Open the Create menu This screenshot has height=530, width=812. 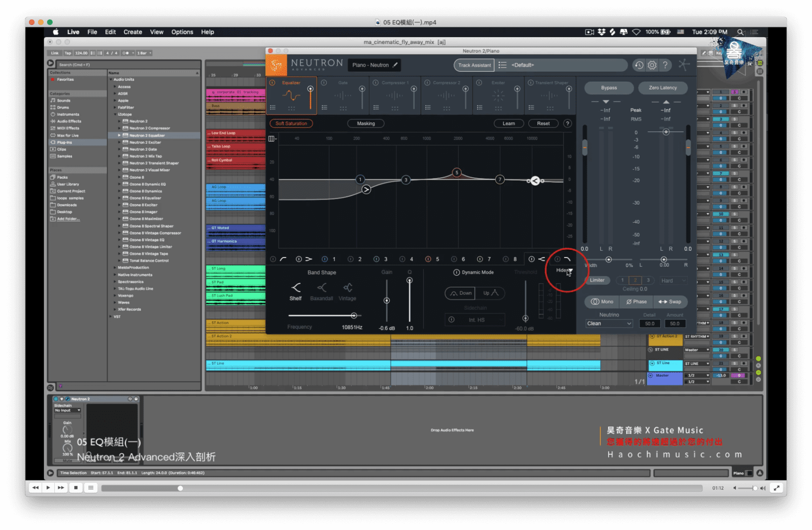point(133,32)
